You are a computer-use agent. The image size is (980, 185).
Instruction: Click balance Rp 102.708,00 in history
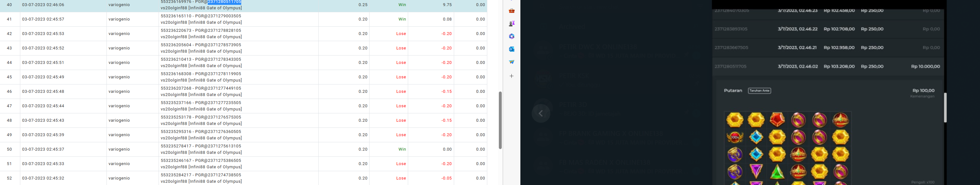click(839, 29)
